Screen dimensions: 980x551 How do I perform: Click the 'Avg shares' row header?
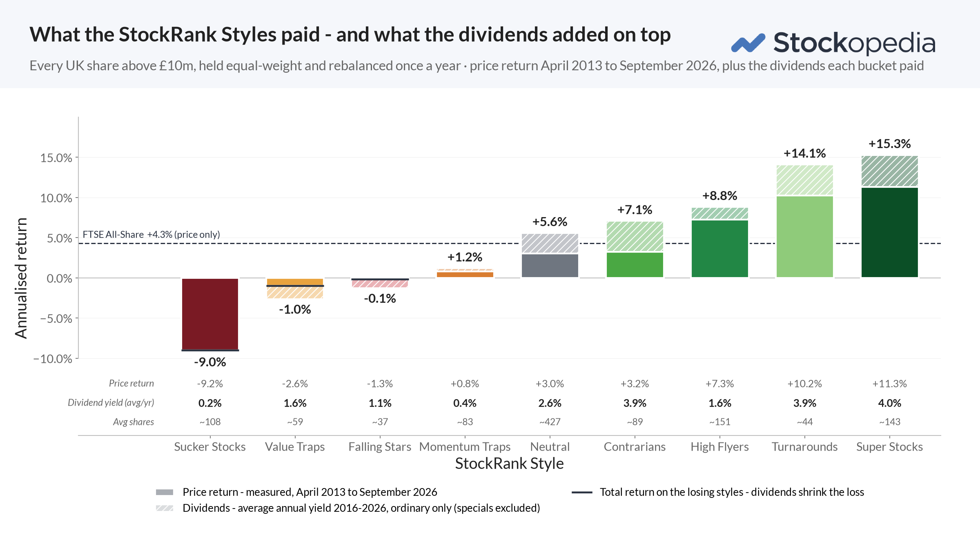point(134,422)
